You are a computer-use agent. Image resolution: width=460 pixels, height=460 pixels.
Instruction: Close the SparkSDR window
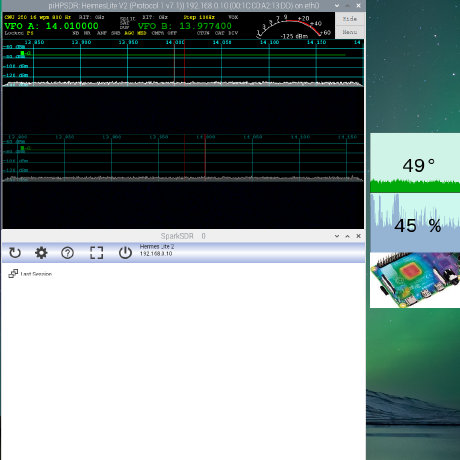[358, 236]
